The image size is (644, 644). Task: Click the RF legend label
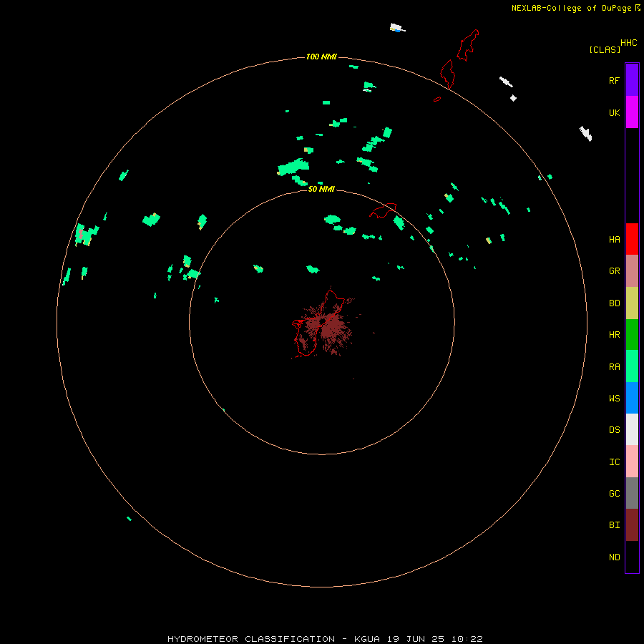[614, 80]
